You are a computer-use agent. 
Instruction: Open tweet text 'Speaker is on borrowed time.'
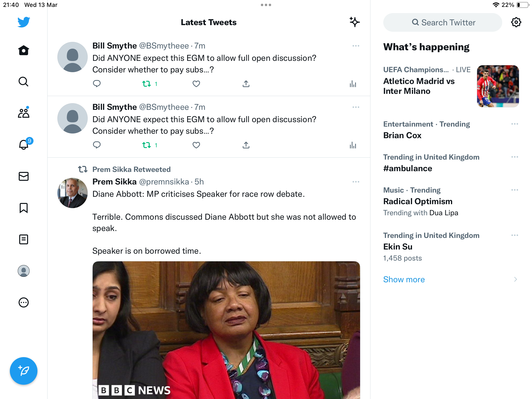147,251
